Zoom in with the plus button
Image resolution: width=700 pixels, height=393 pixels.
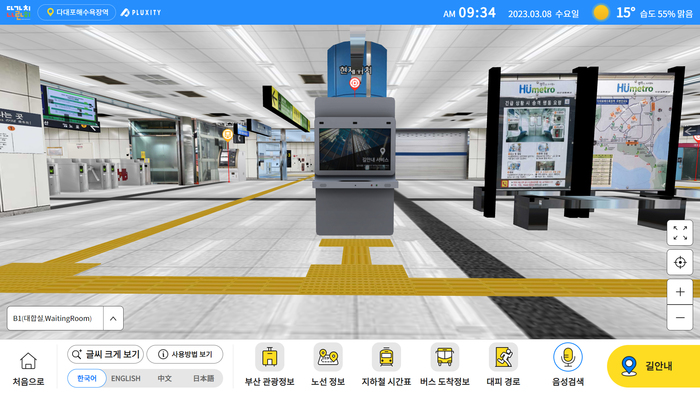pos(680,292)
